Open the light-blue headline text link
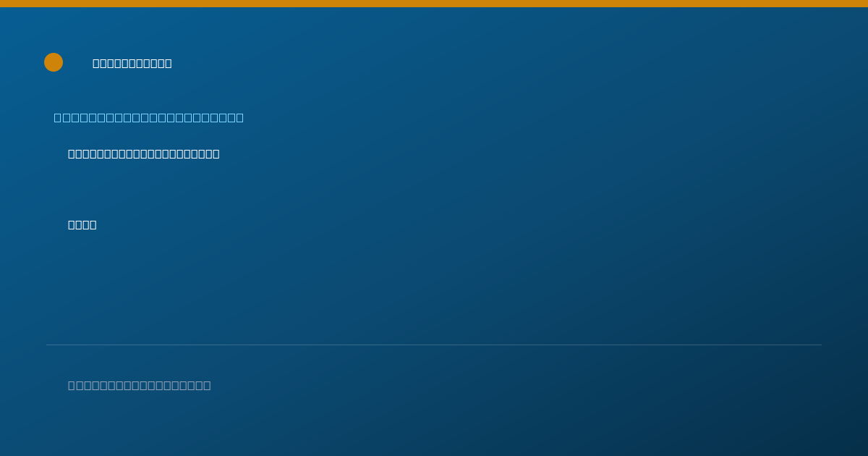Viewport: 868px width, 456px height. [x=148, y=117]
